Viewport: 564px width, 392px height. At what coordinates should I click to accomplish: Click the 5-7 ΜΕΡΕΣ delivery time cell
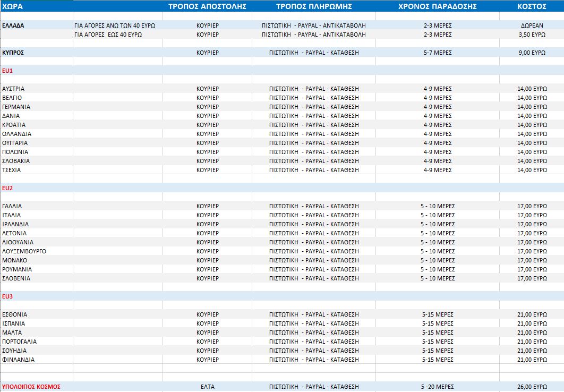pos(438,53)
